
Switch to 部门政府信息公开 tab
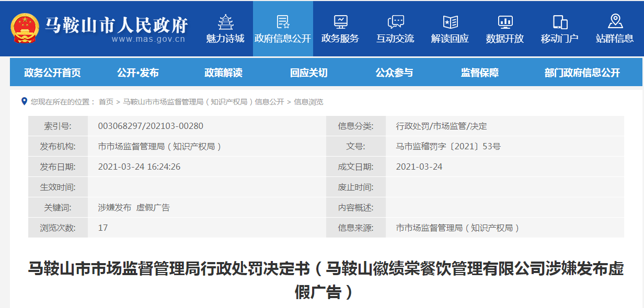pos(582,73)
